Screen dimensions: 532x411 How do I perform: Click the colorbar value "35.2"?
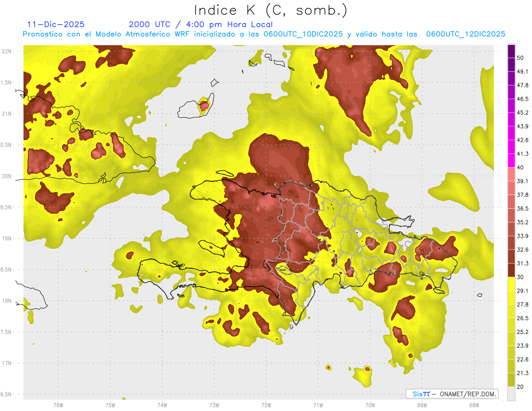(x=523, y=222)
